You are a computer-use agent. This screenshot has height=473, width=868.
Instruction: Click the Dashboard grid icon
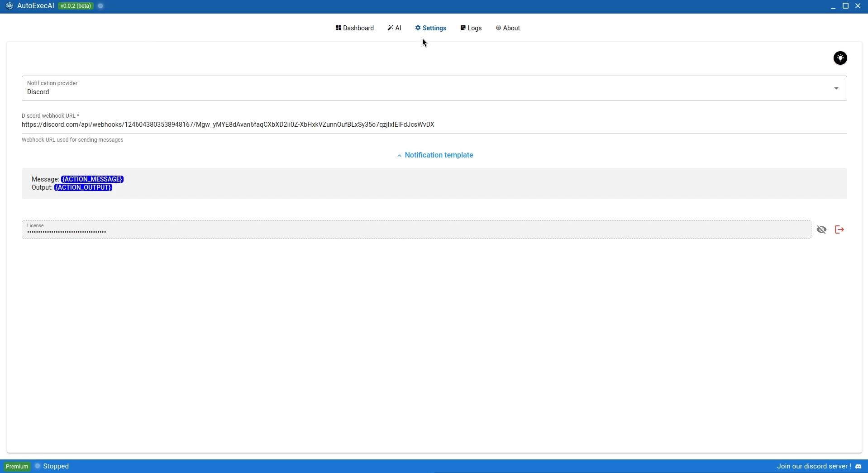[x=338, y=28]
